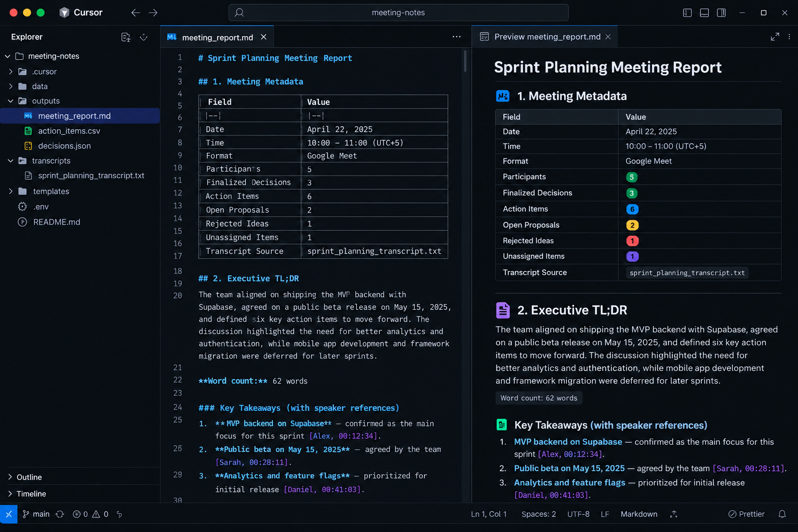
Task: Open the editor's more actions ellipsis menu
Action: click(457, 37)
